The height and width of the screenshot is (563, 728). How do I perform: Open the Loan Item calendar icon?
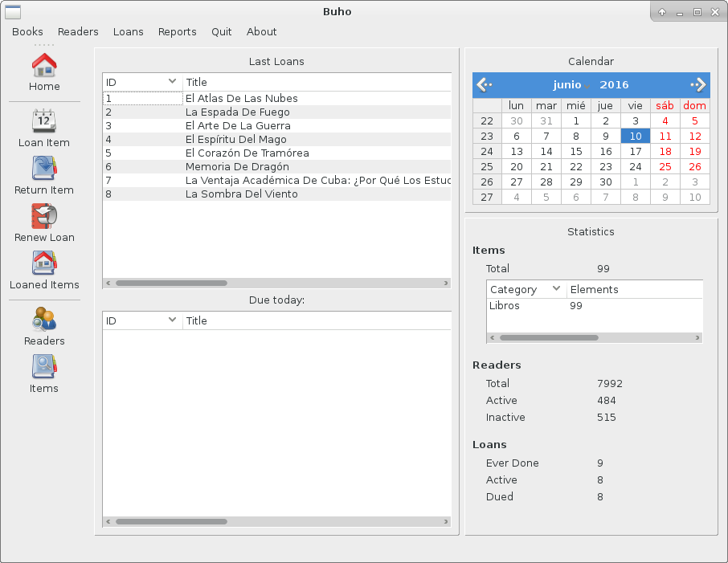[44, 121]
